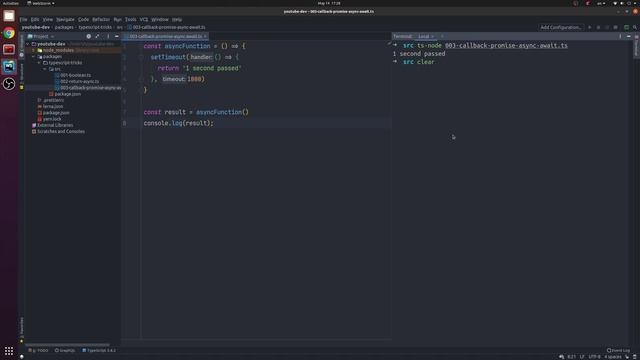Screen dimensions: 640x360
Task: Open the GraphQL tool window
Action: 65,350
